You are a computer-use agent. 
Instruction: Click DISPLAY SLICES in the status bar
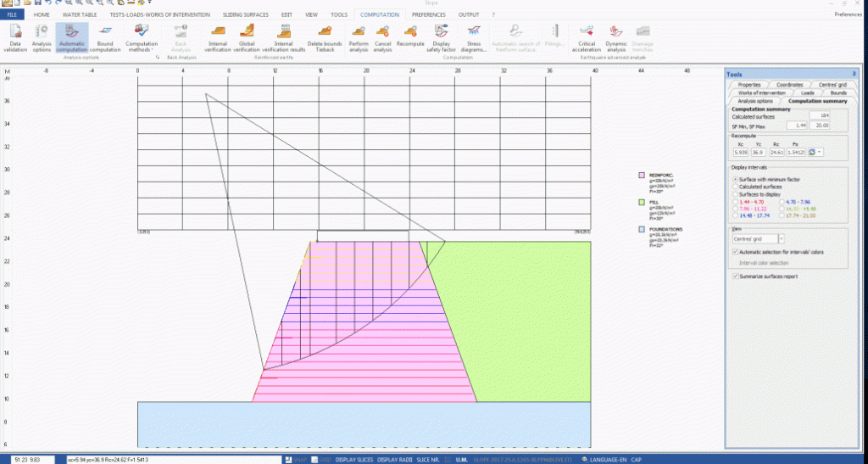(x=353, y=459)
